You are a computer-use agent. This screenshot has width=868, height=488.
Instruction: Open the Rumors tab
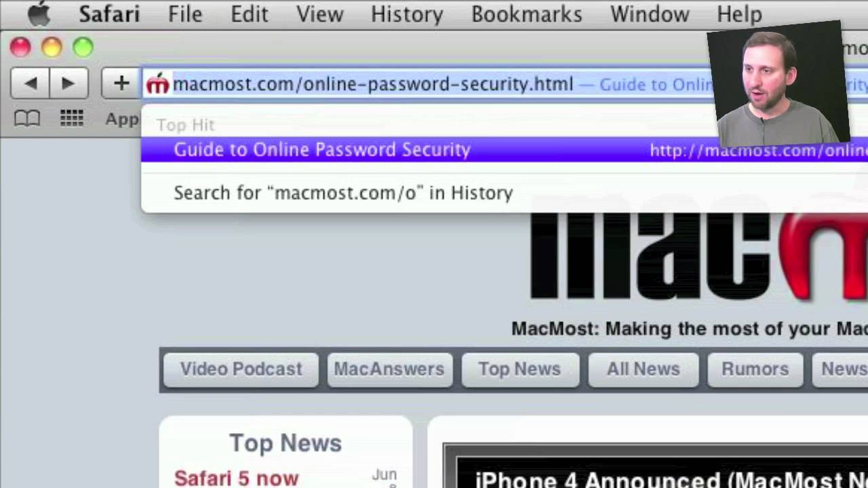click(x=755, y=369)
